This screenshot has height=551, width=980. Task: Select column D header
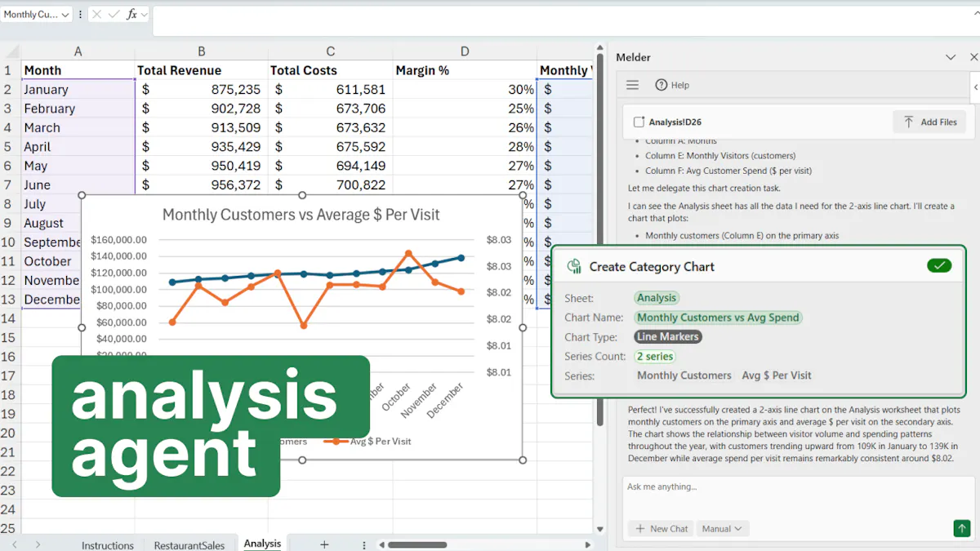coord(465,51)
